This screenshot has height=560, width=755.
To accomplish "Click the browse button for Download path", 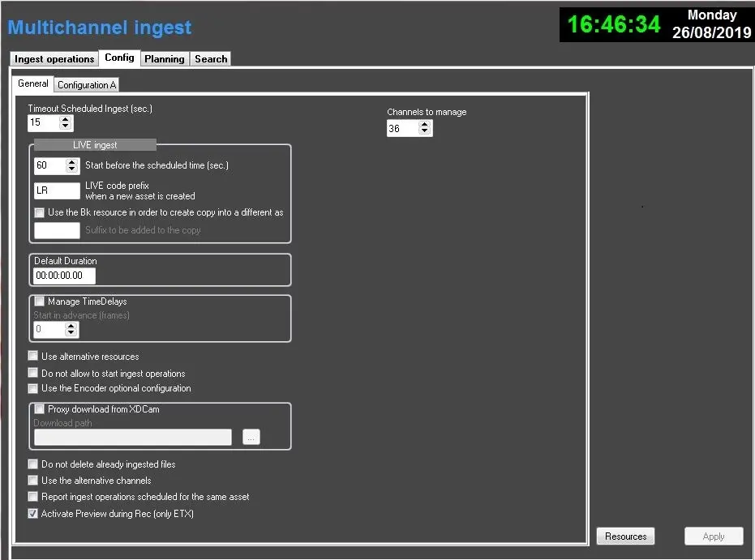I will tap(251, 438).
